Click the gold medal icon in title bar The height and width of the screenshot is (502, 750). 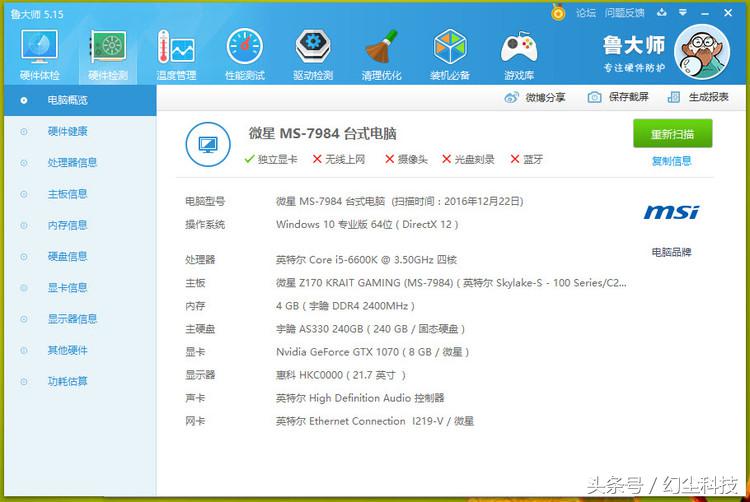[x=558, y=12]
